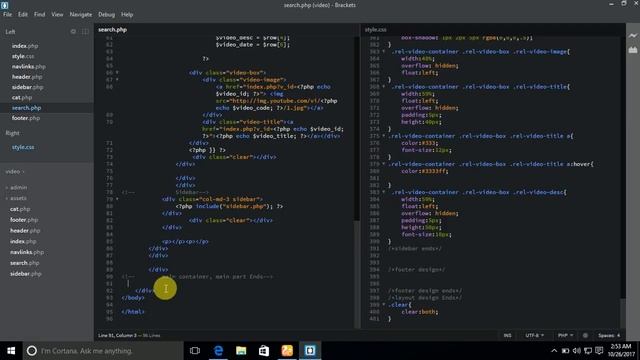The height and width of the screenshot is (360, 640).
Task: Launch Microsoft Edge from the taskbar
Action: pyautogui.click(x=218, y=351)
